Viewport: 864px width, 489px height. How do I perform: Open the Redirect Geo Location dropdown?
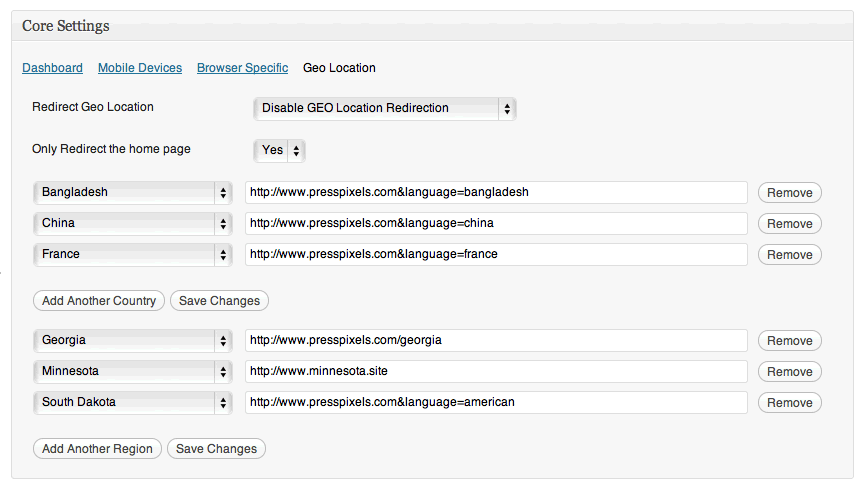click(x=385, y=108)
